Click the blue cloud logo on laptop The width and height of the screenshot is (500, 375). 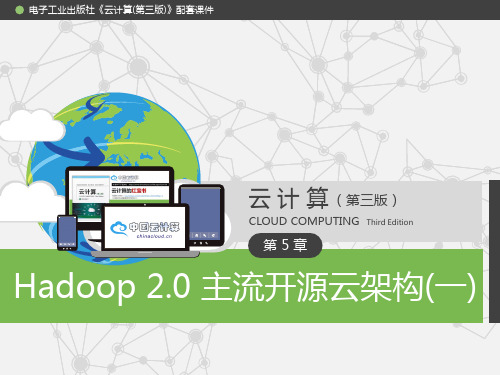click(x=119, y=229)
